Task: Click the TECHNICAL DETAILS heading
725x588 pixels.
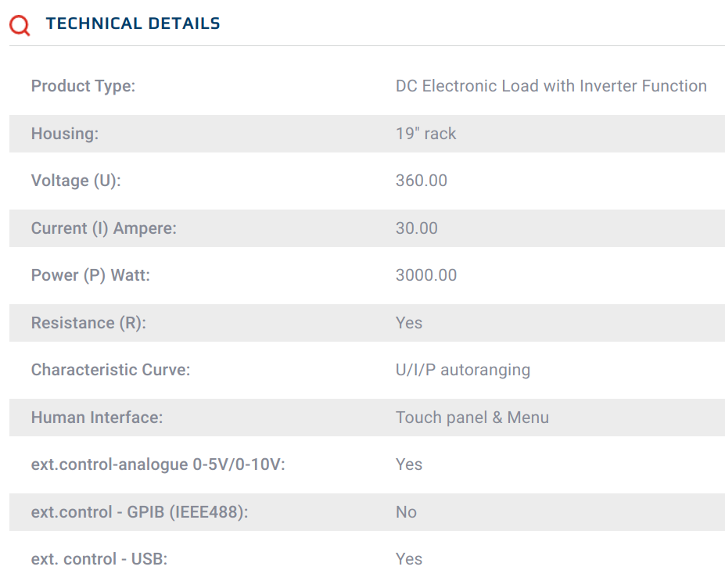Action: tap(133, 24)
